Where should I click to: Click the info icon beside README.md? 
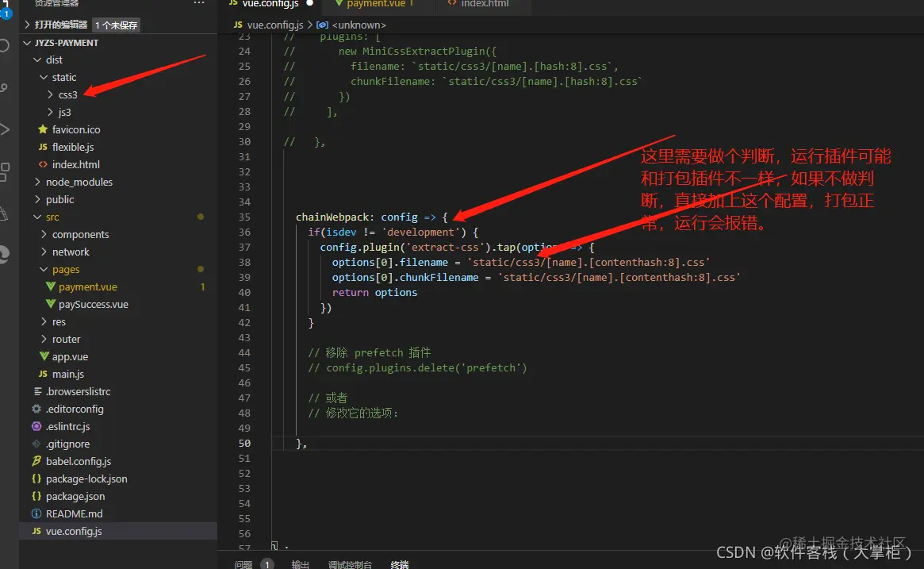(36, 513)
